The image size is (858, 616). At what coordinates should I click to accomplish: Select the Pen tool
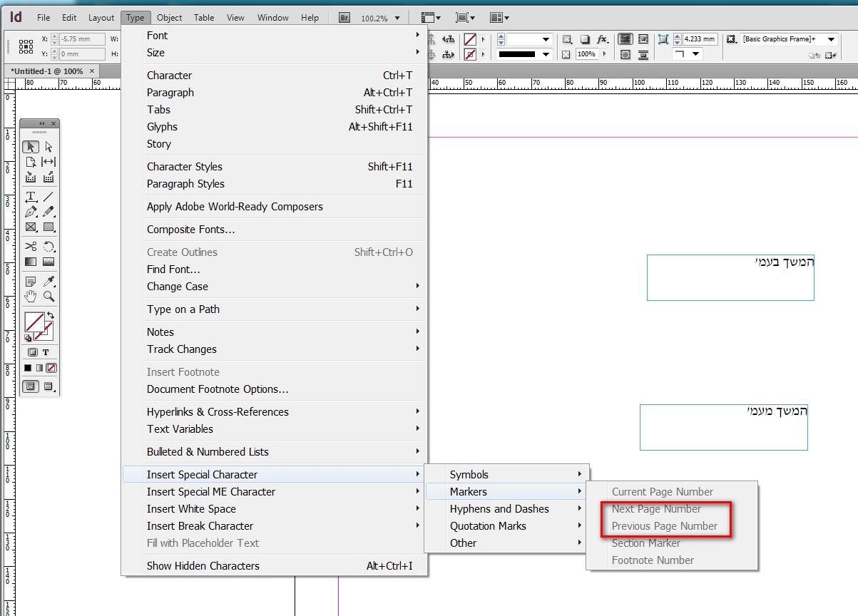tap(31, 212)
